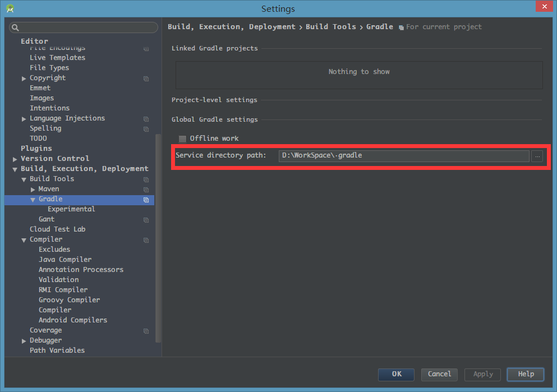The width and height of the screenshot is (557, 392).
Task: Select RMI Compiler item
Action: point(63,290)
